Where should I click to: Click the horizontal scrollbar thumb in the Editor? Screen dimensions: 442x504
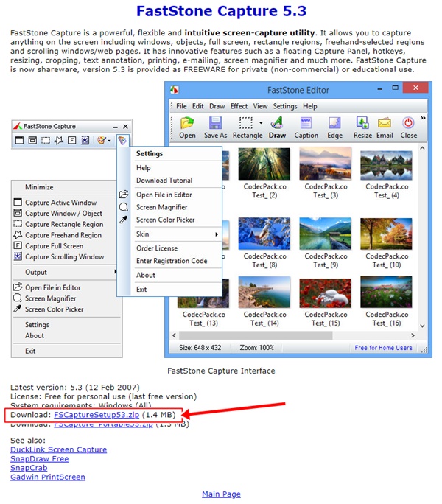pos(256,335)
